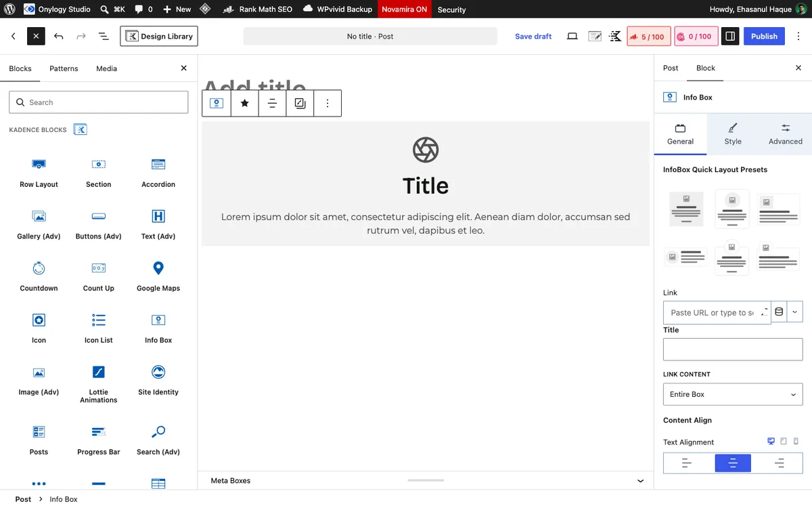
Task: Open dynamic content icon beside Link field
Action: [779, 312]
